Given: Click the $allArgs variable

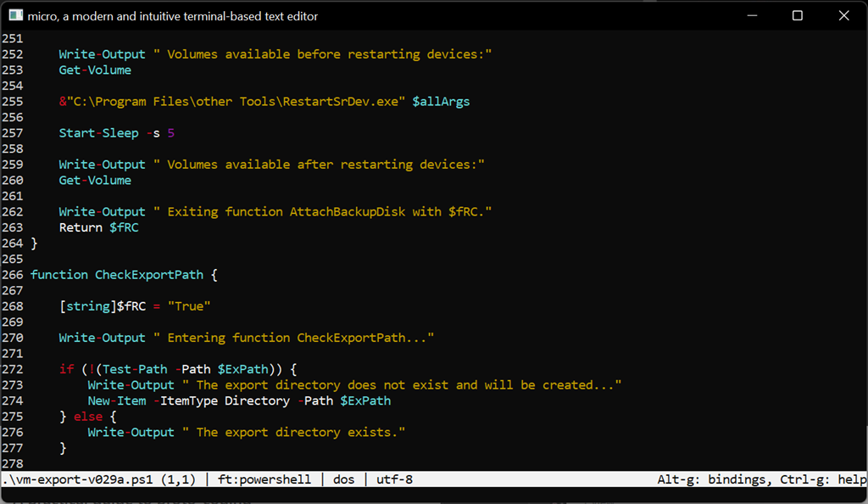Looking at the screenshot, I should pyautogui.click(x=441, y=102).
